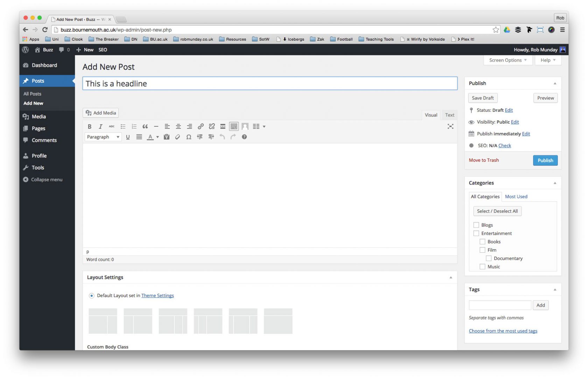Increase the paragraph indent

[211, 137]
